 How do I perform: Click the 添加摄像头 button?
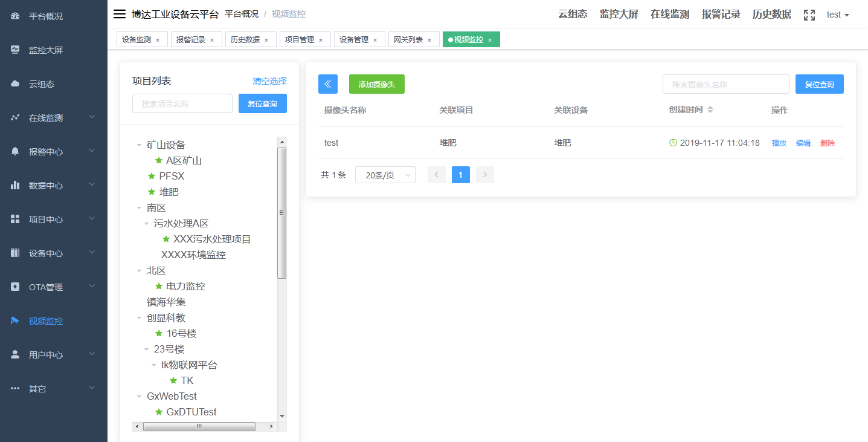click(x=376, y=84)
